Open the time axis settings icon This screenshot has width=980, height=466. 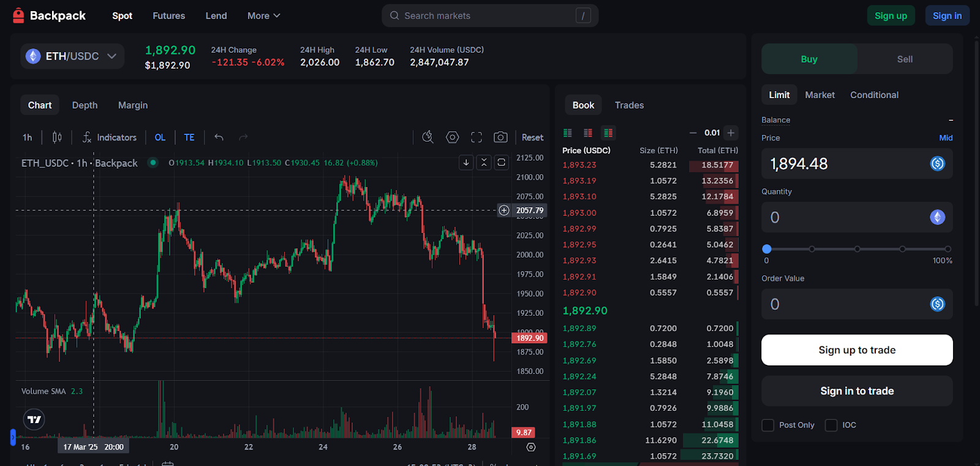[531, 447]
